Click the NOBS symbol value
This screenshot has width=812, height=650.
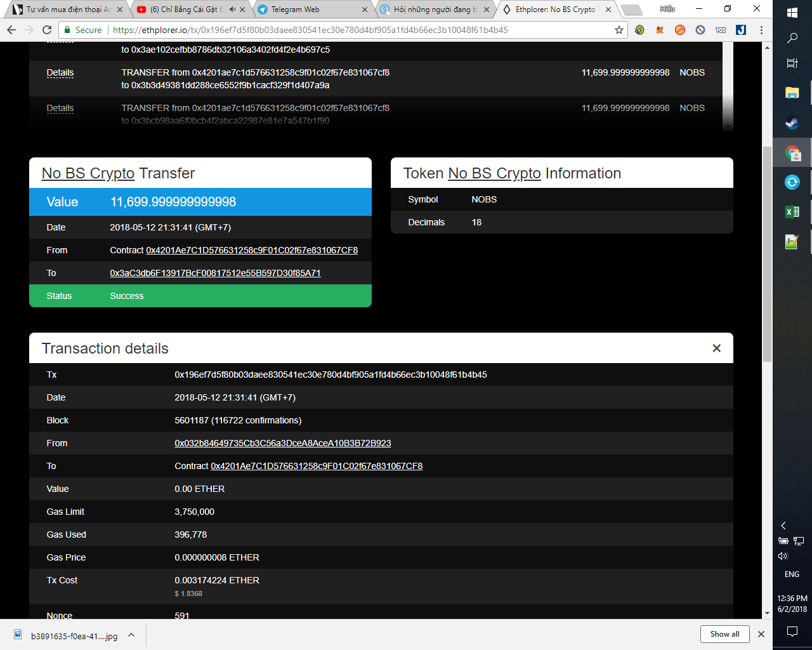(484, 199)
